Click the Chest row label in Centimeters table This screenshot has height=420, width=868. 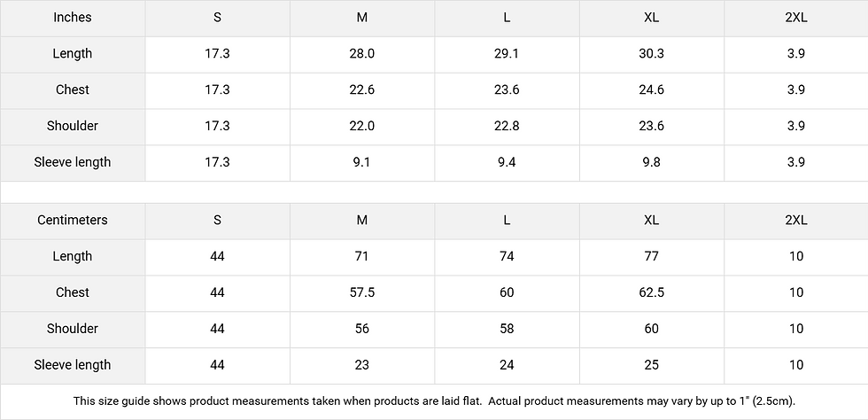(72, 292)
